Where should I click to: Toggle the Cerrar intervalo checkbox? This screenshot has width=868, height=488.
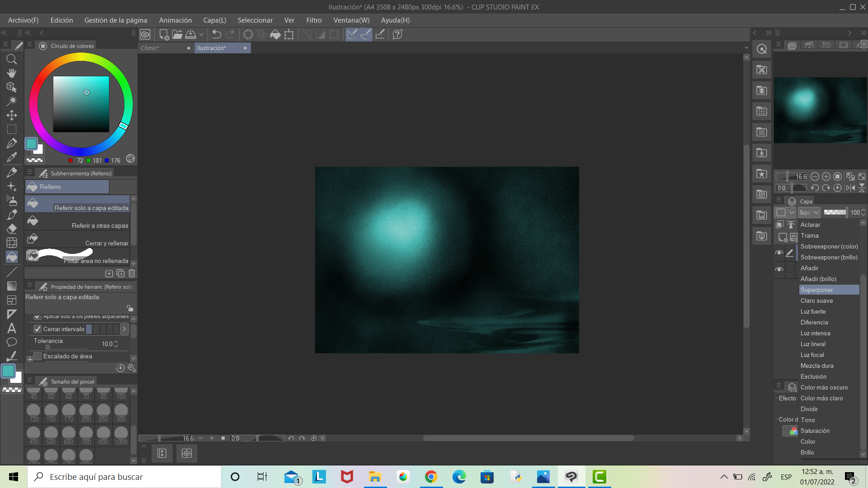pyautogui.click(x=38, y=329)
